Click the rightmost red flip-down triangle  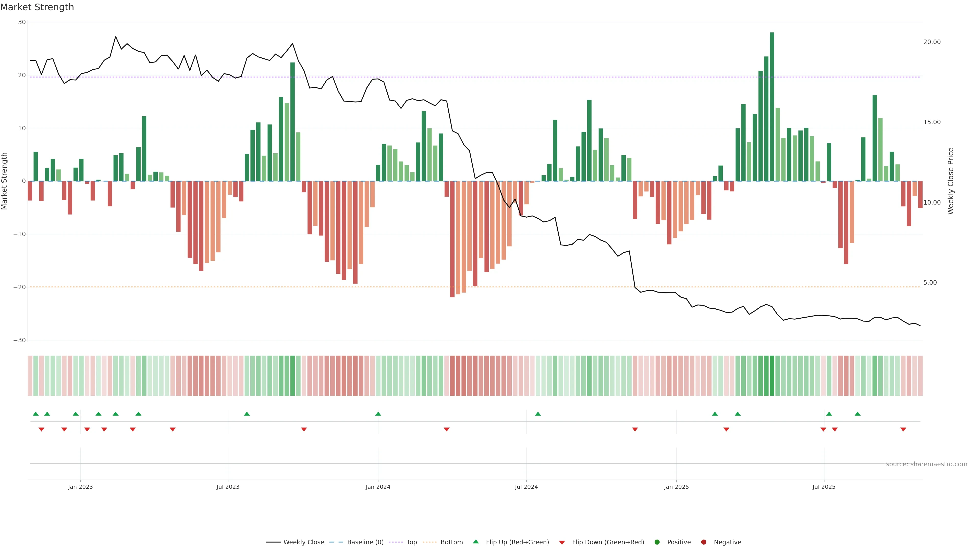(x=903, y=429)
